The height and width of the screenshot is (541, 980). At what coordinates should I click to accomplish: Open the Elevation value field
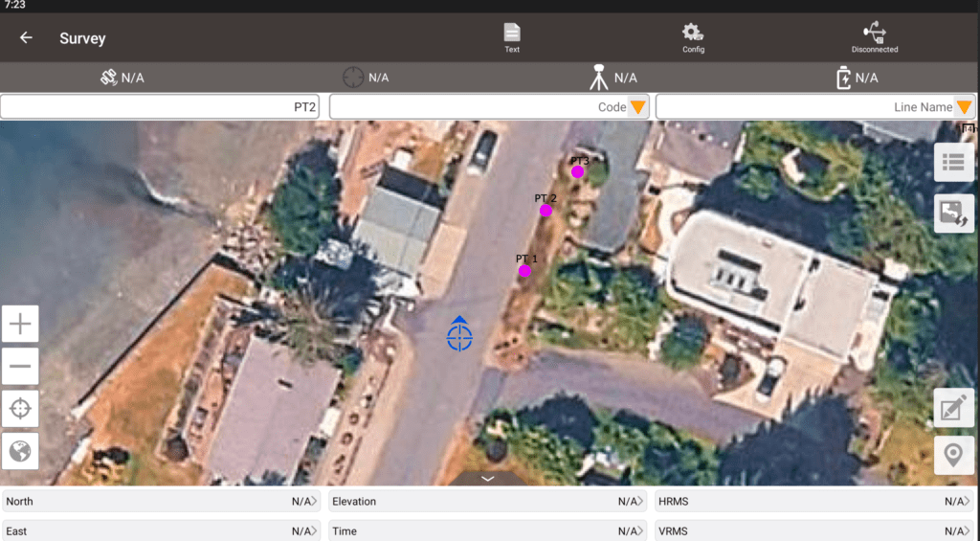pyautogui.click(x=487, y=502)
